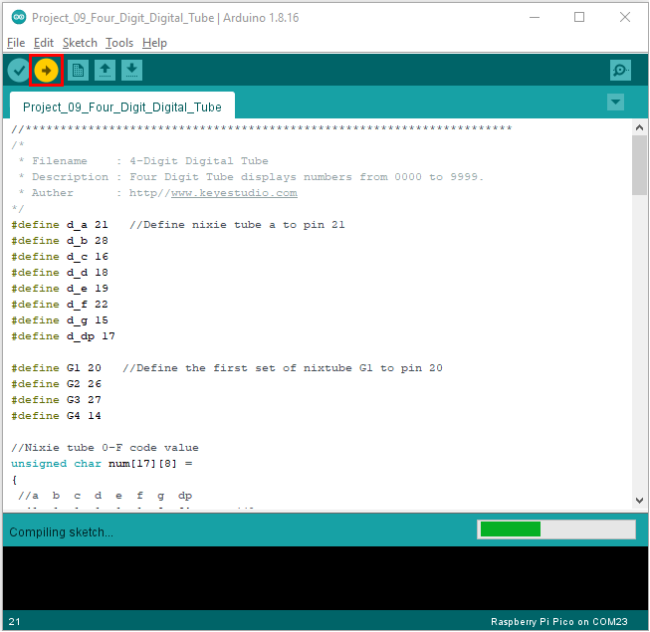The width and height of the screenshot is (650, 632).
Task: Open the File menu
Action: click(16, 43)
